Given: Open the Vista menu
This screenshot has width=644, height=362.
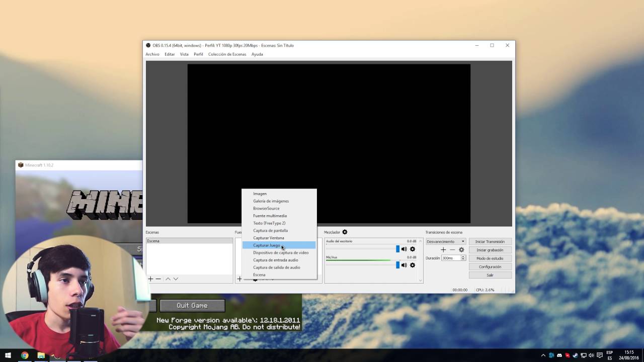Looking at the screenshot, I should pyautogui.click(x=184, y=54).
